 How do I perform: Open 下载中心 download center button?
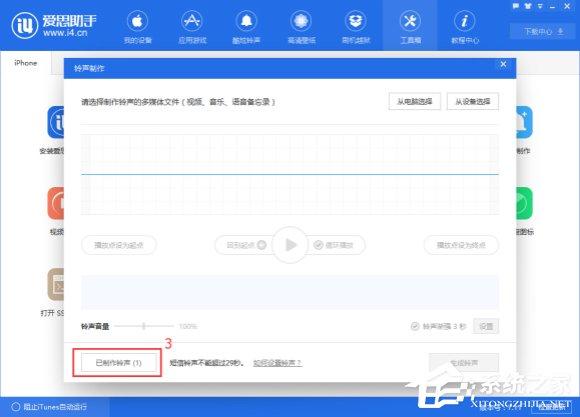543,31
